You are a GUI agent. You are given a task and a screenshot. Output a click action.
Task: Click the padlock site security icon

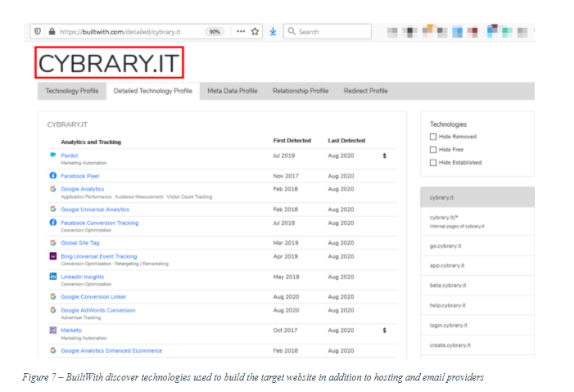(52, 31)
